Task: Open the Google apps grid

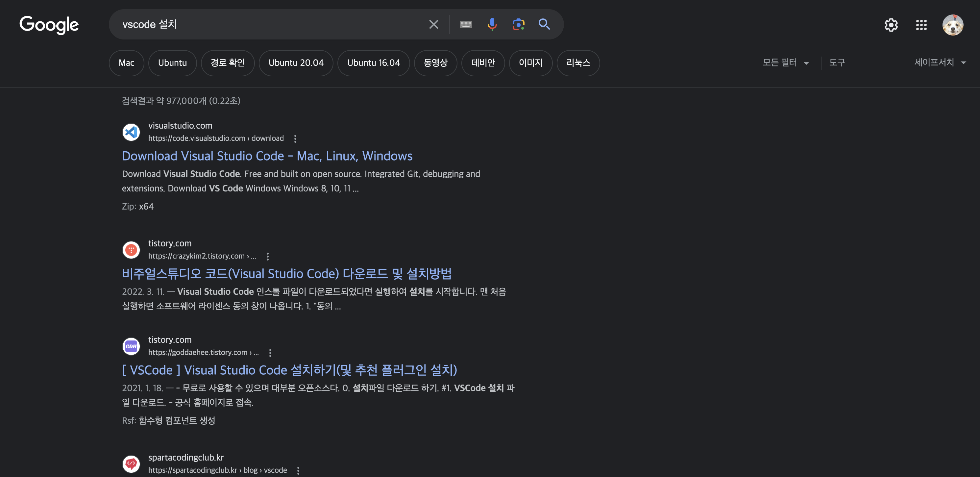Action: [921, 25]
